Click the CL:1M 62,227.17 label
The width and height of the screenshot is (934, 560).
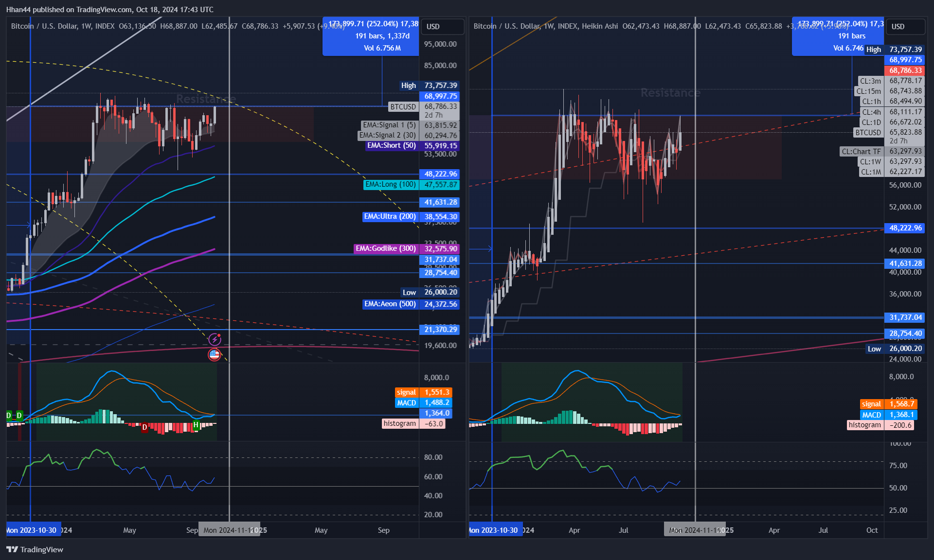tap(891, 172)
